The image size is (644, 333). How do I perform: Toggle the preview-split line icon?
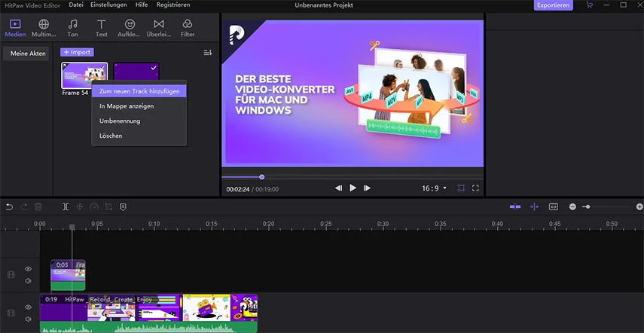pyautogui.click(x=534, y=207)
